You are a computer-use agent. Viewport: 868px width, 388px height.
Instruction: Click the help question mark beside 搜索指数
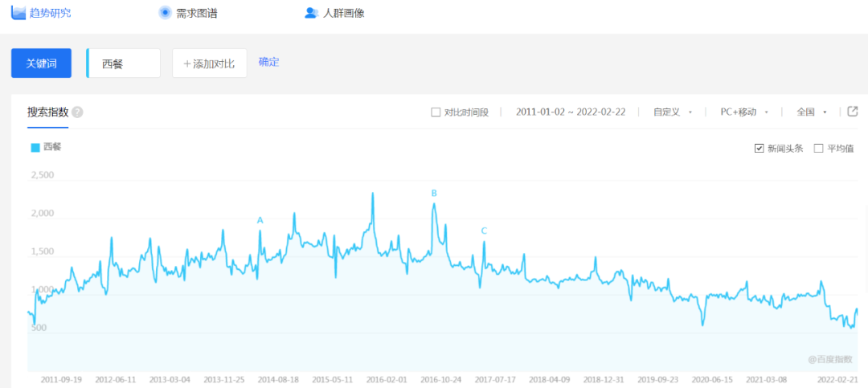[77, 112]
